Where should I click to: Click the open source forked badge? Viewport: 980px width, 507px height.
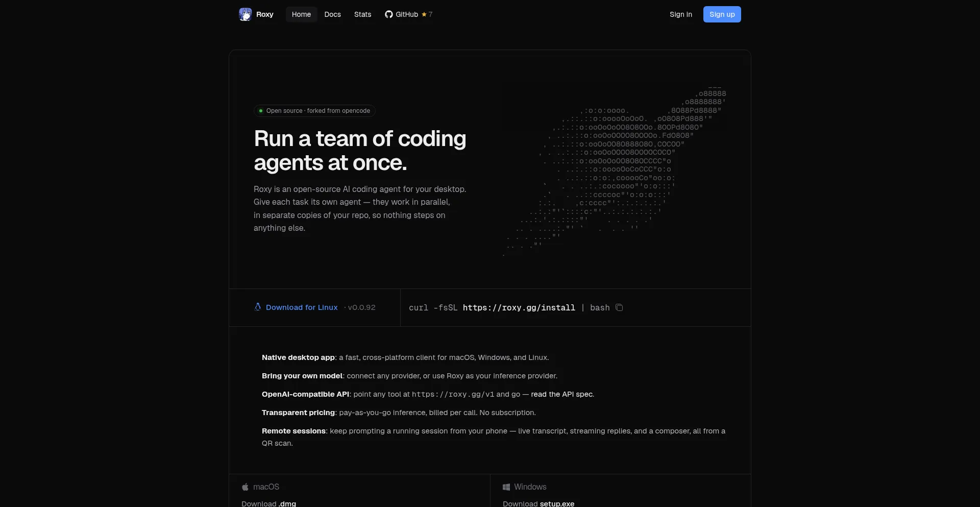pos(314,111)
